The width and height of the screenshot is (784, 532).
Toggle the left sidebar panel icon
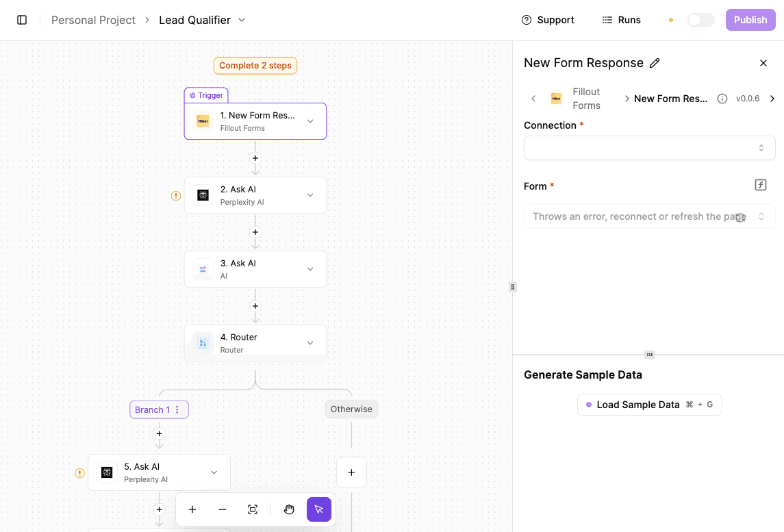click(22, 20)
